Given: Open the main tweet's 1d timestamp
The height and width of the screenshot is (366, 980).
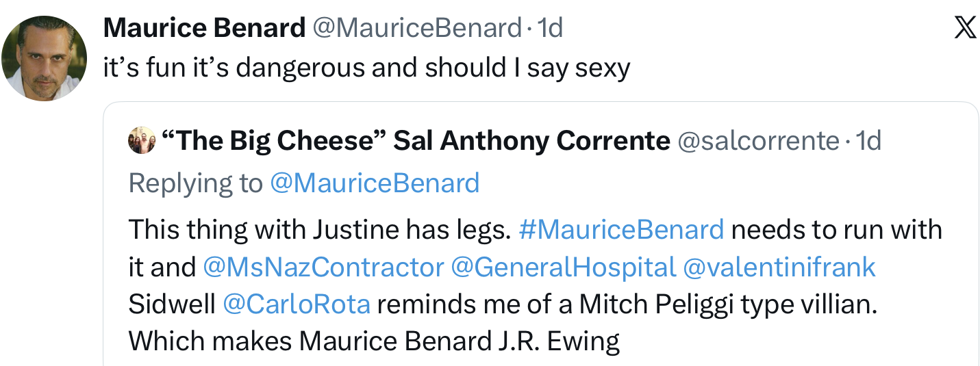Looking at the screenshot, I should 550,28.
